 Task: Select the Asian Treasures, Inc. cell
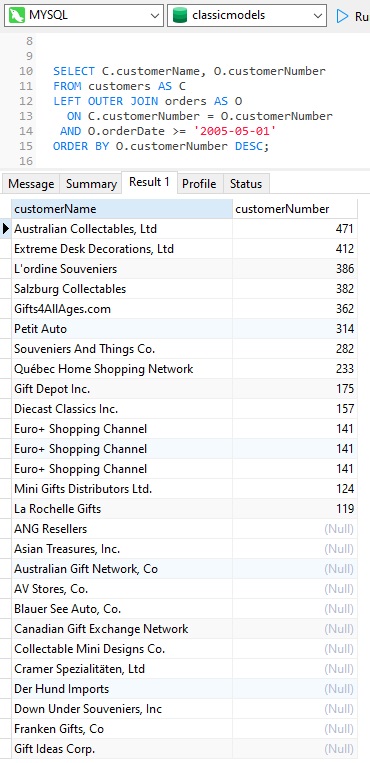pos(122,549)
